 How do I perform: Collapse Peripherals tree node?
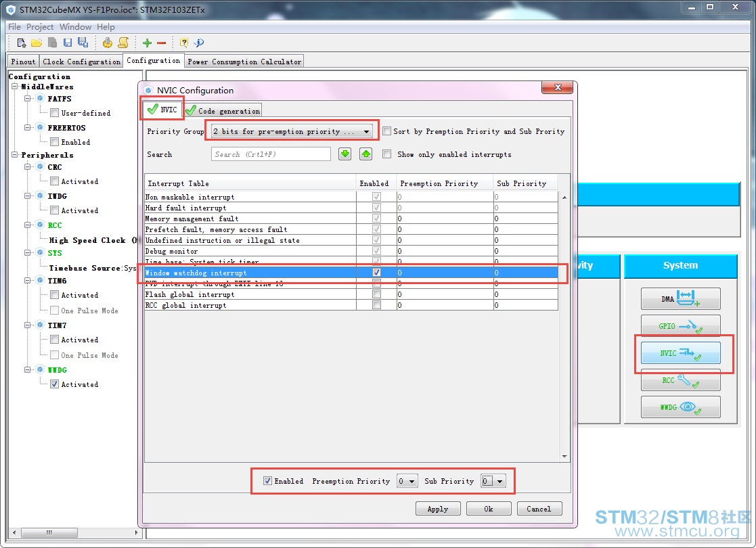tap(15, 155)
